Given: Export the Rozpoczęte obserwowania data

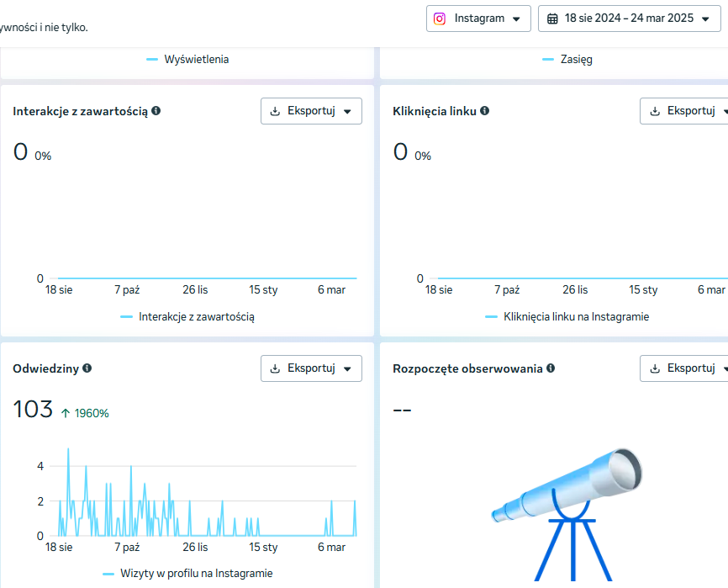Looking at the screenshot, I should 684,368.
